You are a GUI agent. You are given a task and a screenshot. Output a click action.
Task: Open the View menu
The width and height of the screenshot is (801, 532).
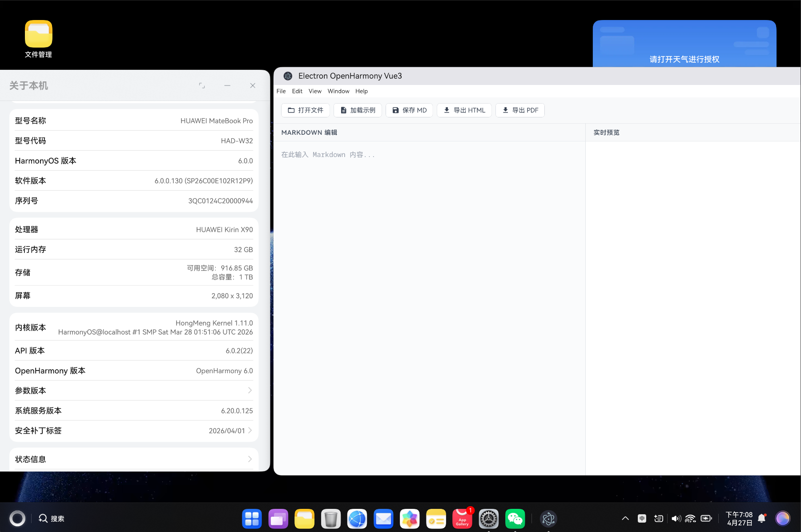(315, 91)
